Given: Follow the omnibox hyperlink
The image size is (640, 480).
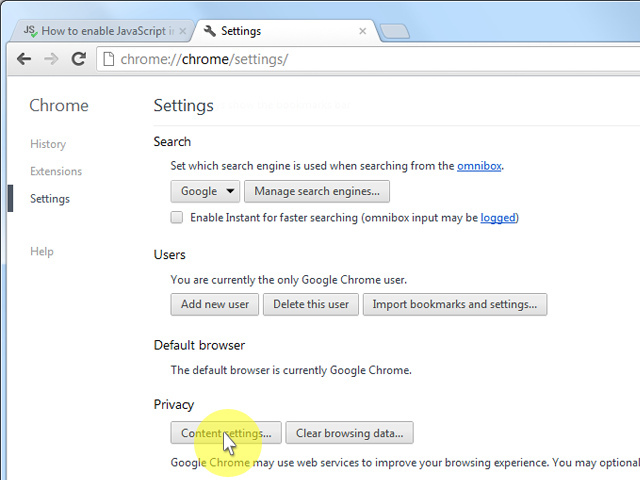Looking at the screenshot, I should click(479, 165).
